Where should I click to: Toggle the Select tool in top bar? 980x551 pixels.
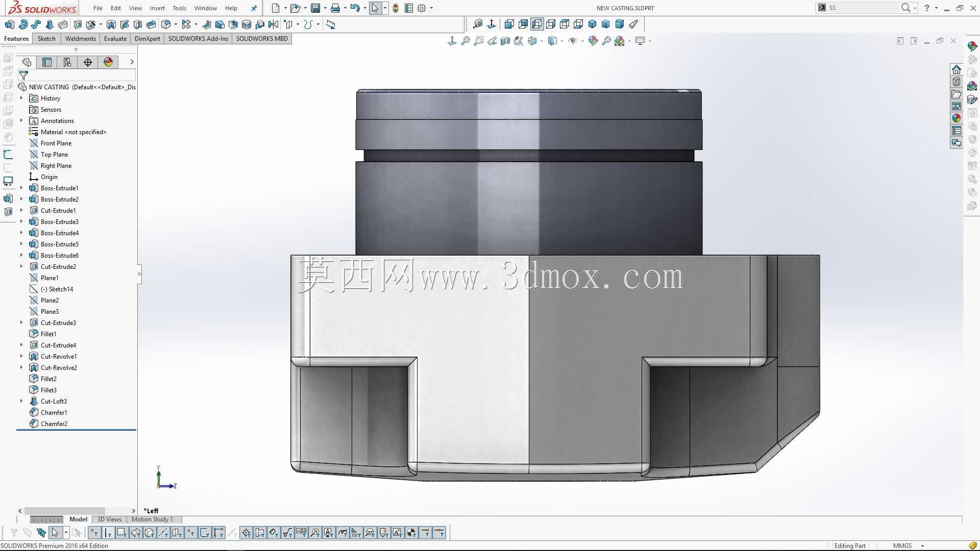point(375,8)
